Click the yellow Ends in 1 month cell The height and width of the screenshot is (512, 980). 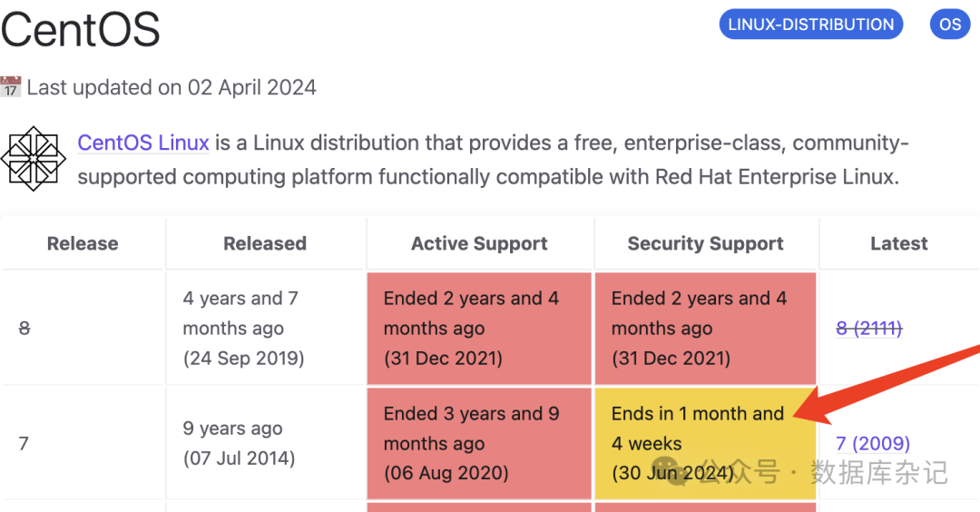705,442
